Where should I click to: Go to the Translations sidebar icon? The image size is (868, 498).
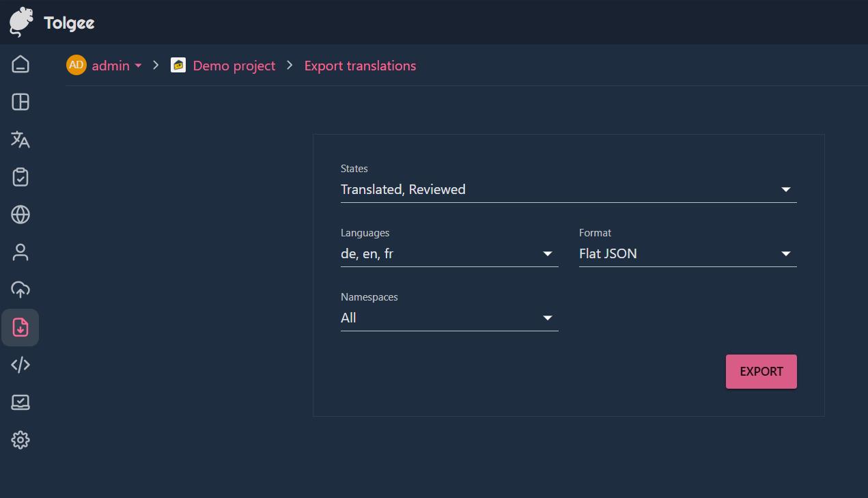[20, 139]
